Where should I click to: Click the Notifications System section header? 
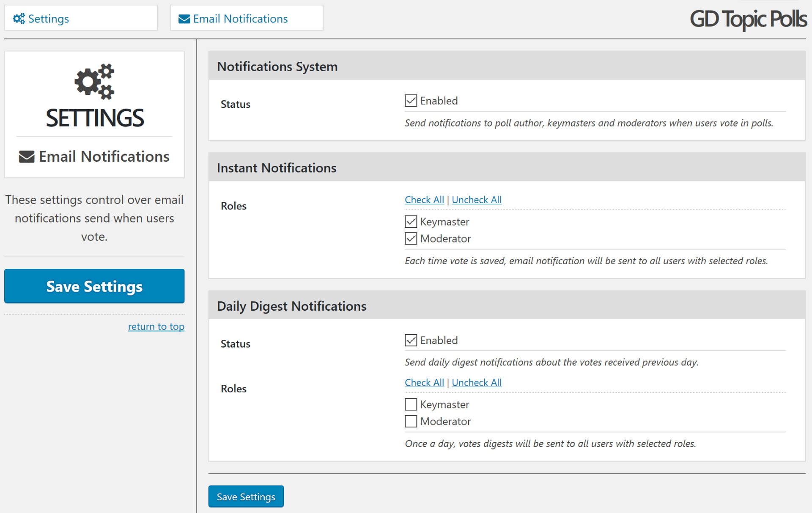click(507, 66)
